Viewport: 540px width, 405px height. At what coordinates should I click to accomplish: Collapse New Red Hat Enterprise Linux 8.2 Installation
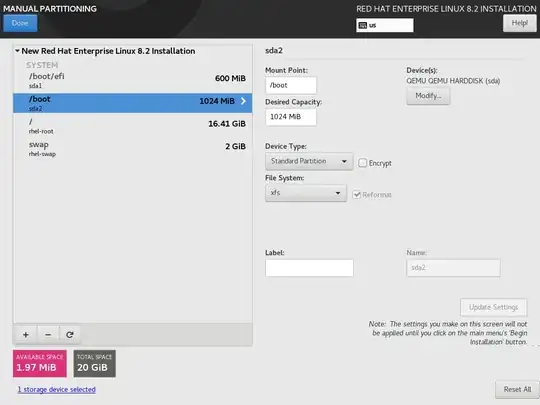click(17, 51)
